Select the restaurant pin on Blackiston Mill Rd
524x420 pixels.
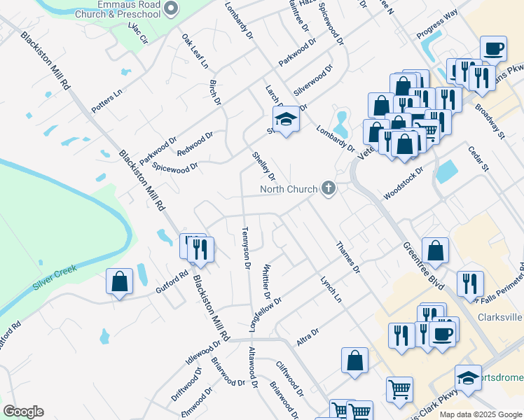point(201,249)
